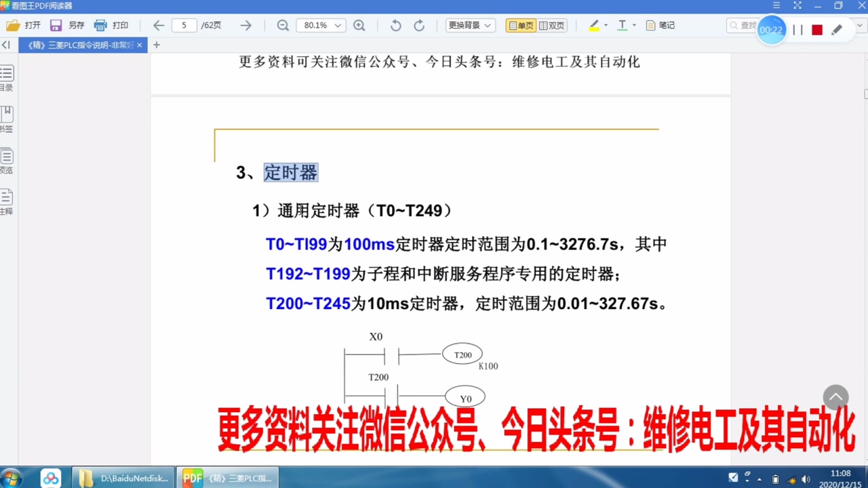Open the Windows Start menu
Image resolution: width=868 pixels, height=488 pixels.
tap(11, 478)
